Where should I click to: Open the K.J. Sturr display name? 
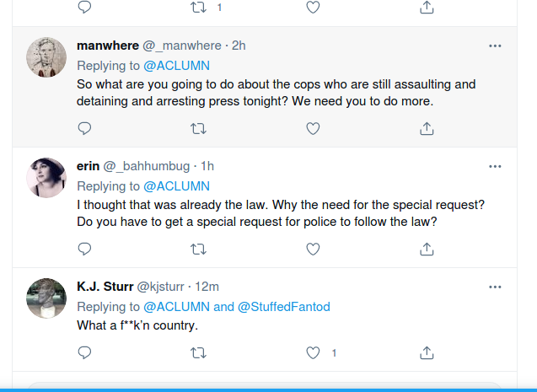[x=105, y=287]
